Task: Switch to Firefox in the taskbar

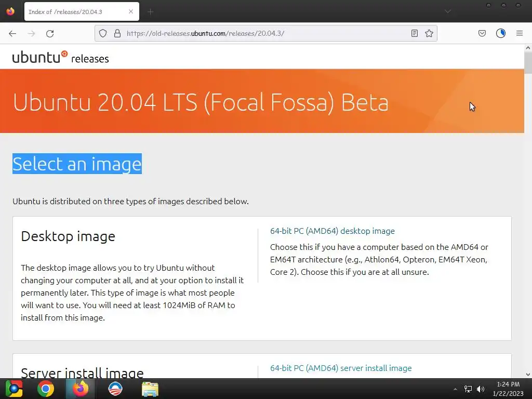Action: coord(81,389)
